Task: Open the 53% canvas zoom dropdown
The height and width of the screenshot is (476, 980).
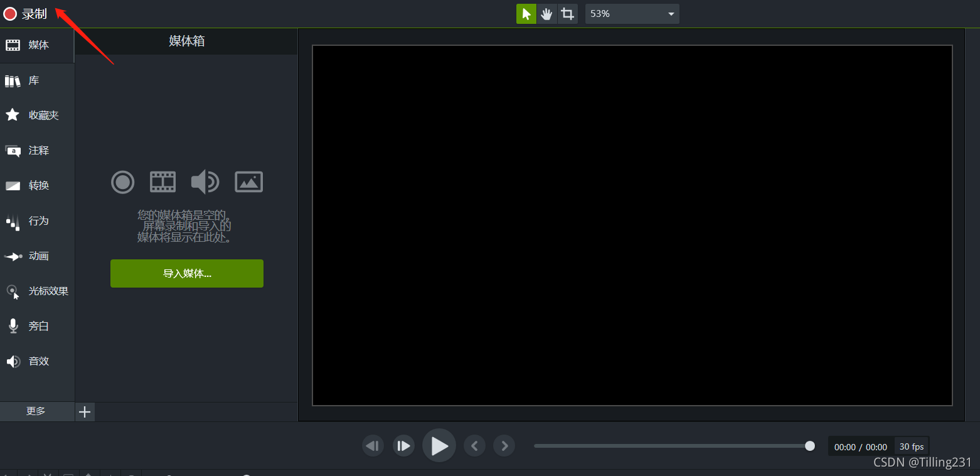Action: point(632,14)
